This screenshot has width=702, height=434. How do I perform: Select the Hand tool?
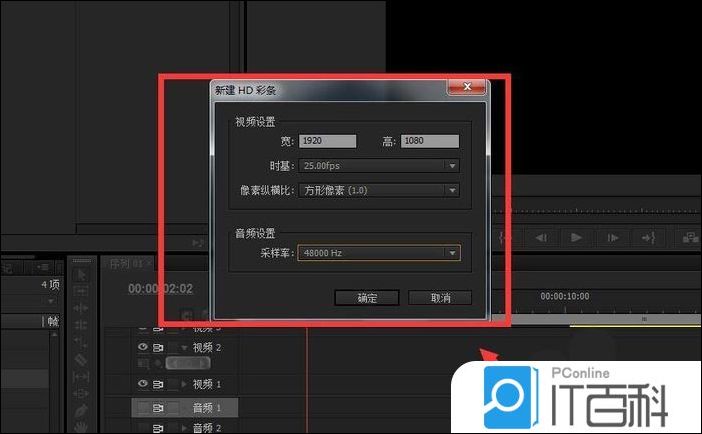click(81, 426)
